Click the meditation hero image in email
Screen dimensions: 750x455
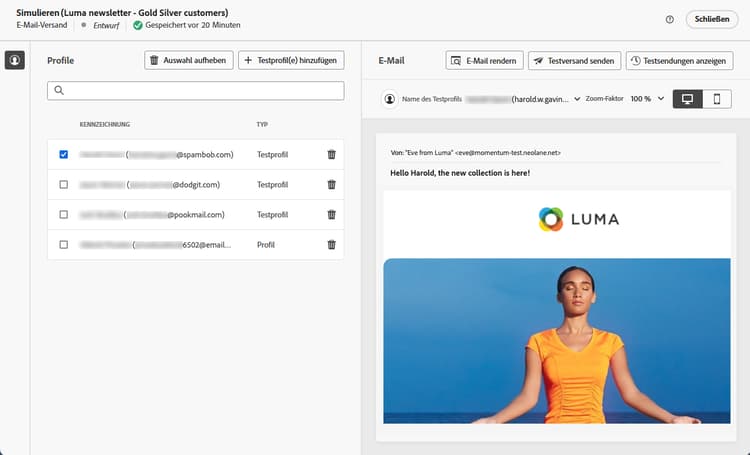coord(557,341)
